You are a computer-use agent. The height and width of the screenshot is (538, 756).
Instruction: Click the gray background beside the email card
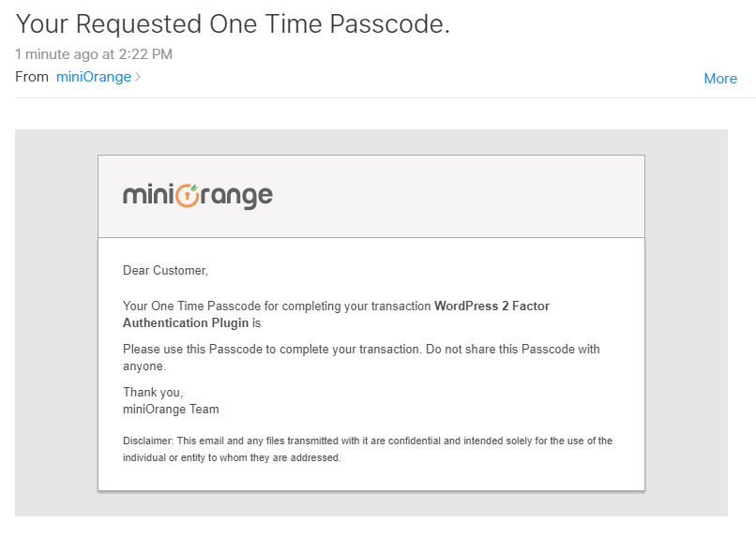[x=56, y=322]
